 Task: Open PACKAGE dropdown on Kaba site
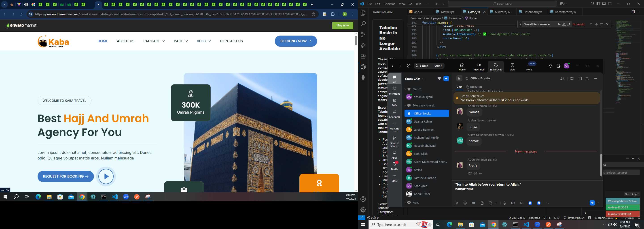(x=154, y=41)
